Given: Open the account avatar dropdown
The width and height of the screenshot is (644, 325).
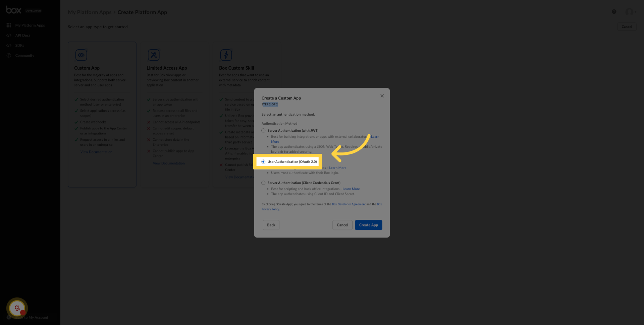Looking at the screenshot, I should [630, 11].
